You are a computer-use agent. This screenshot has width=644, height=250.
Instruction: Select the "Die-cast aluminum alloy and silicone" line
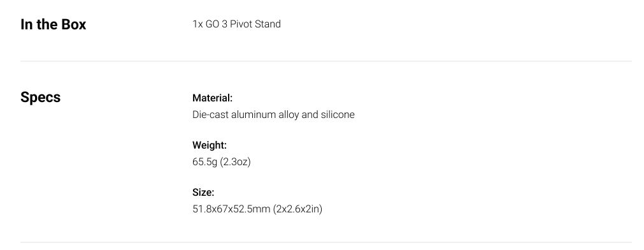tap(273, 114)
